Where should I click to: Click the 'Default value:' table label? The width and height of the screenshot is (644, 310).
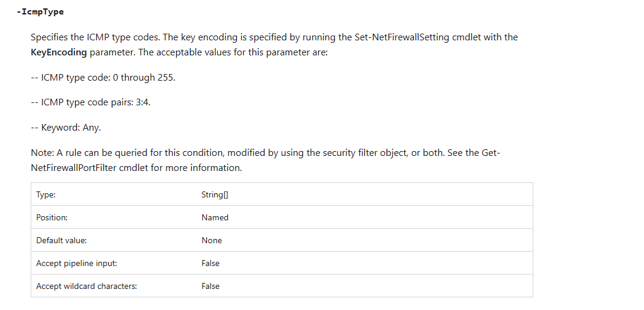pyautogui.click(x=61, y=240)
